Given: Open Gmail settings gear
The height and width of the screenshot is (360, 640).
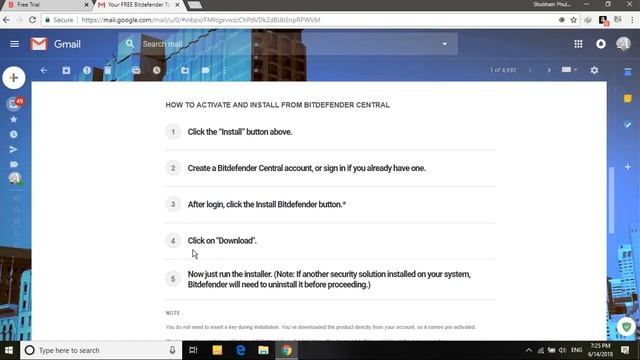Looking at the screenshot, I should tap(594, 70).
